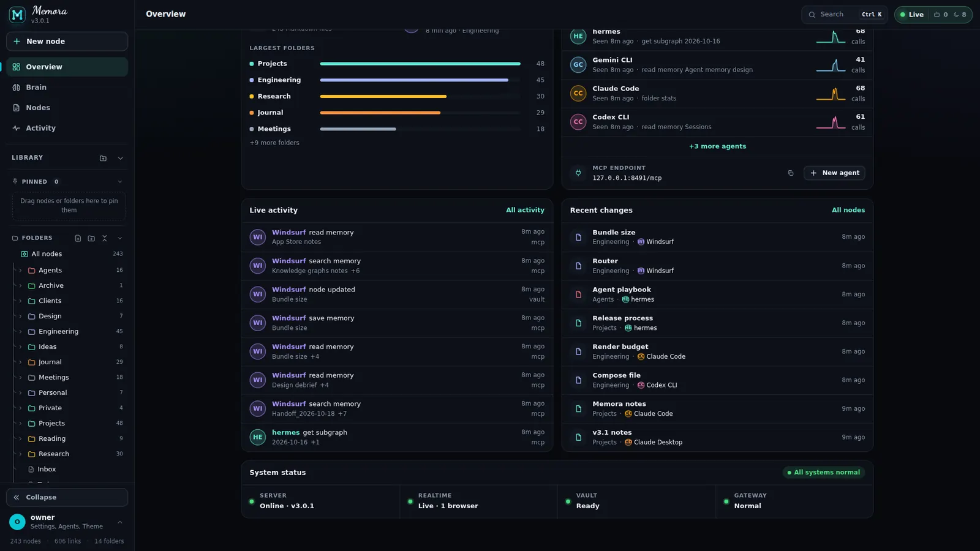Click the new node icon in Folders header
This screenshot has height=551, width=980.
78,238
